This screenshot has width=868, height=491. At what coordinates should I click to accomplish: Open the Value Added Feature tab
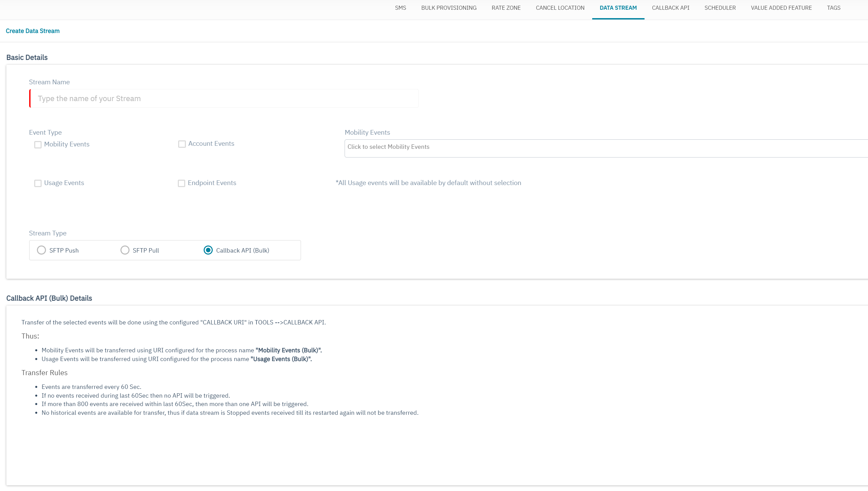(x=781, y=8)
